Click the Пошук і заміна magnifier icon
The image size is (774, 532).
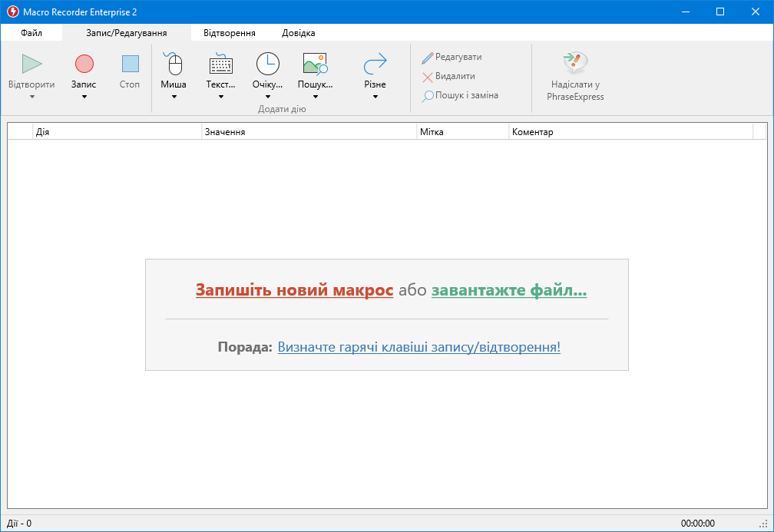[428, 96]
